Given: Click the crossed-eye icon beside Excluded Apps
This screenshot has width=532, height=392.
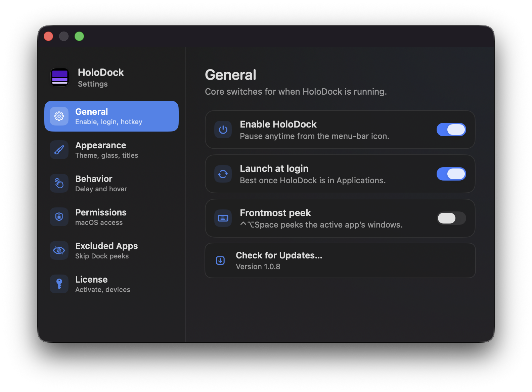Looking at the screenshot, I should 59,250.
